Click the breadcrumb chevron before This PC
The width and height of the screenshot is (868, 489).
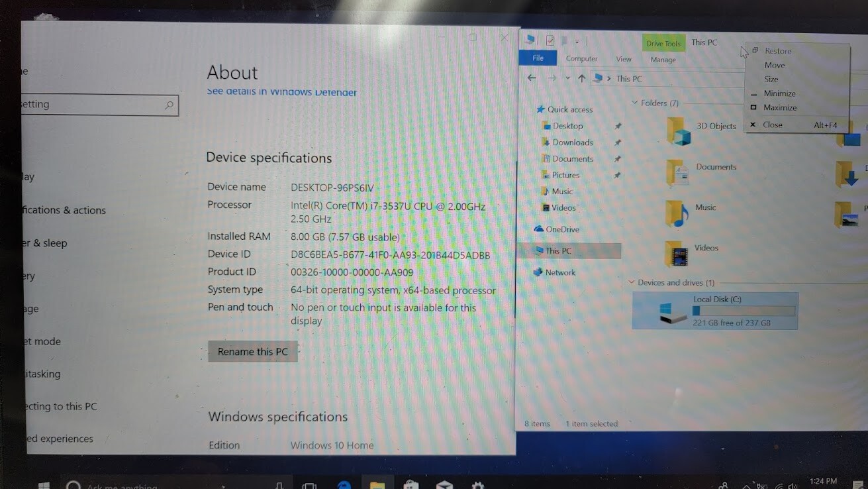609,78
